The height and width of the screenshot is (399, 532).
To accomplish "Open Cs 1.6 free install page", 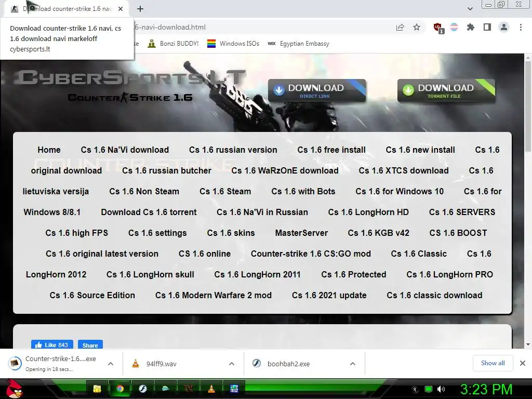I will coord(331,150).
